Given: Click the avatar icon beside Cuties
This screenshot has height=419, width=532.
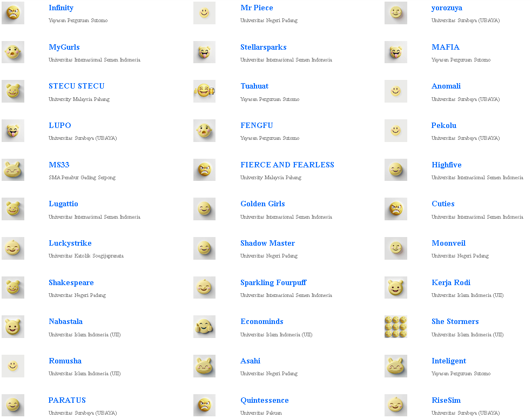Looking at the screenshot, I should click(395, 209).
